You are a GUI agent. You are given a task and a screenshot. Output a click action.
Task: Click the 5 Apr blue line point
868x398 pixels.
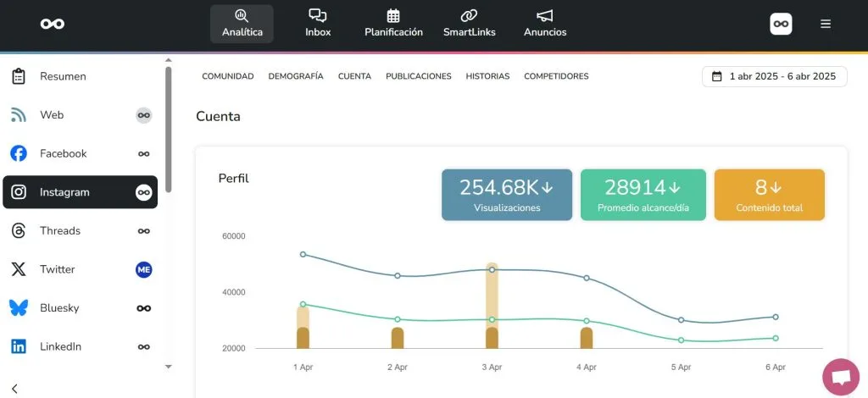pos(681,320)
